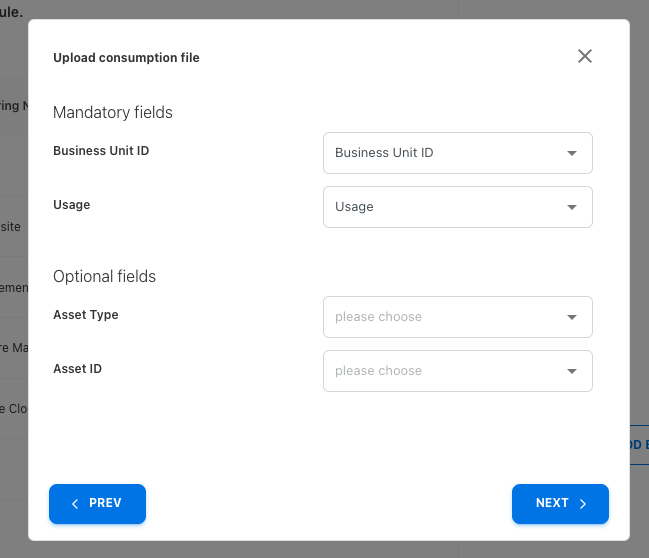This screenshot has width=649, height=558.
Task: Expand the Asset Type 'please choose' dropdown
Action: [x=445, y=317]
